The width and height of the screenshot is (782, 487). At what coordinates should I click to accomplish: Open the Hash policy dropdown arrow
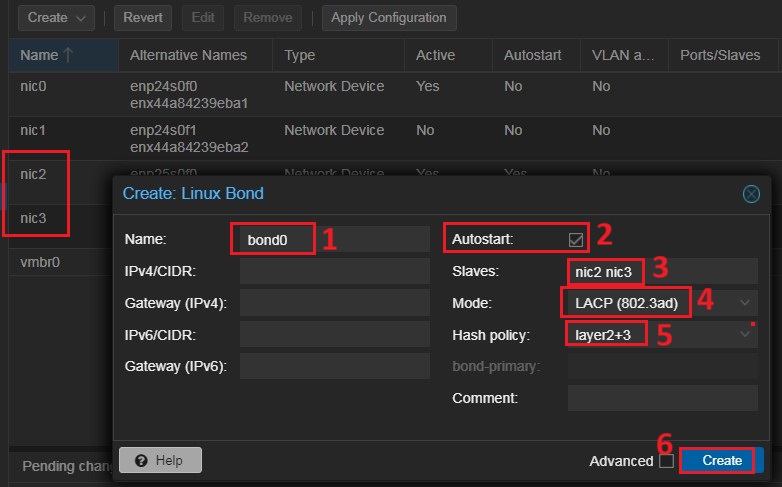coord(745,334)
